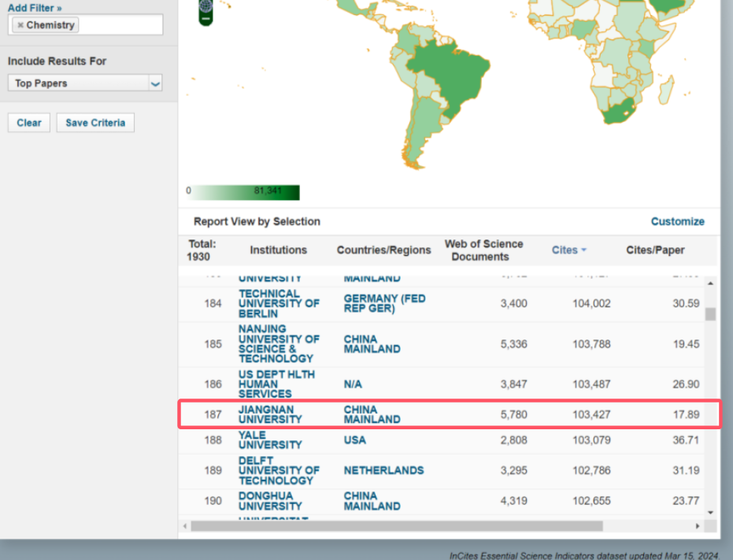Click the globe reset icon on map
This screenshot has height=560, width=733.
pos(205,6)
